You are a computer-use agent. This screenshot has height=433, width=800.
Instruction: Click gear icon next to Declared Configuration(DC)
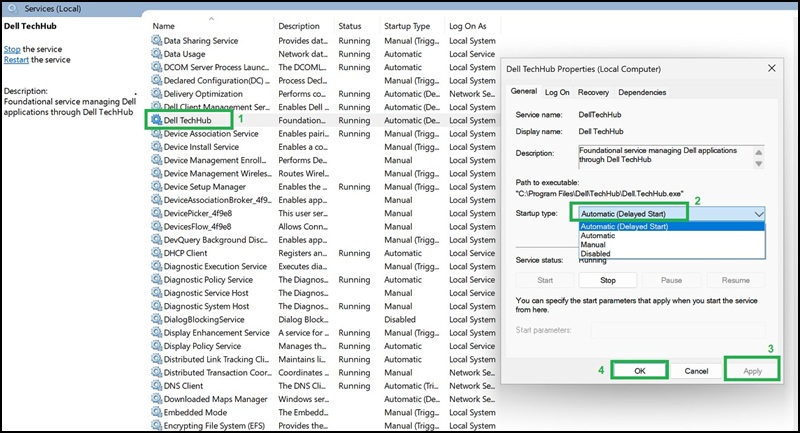tap(157, 80)
